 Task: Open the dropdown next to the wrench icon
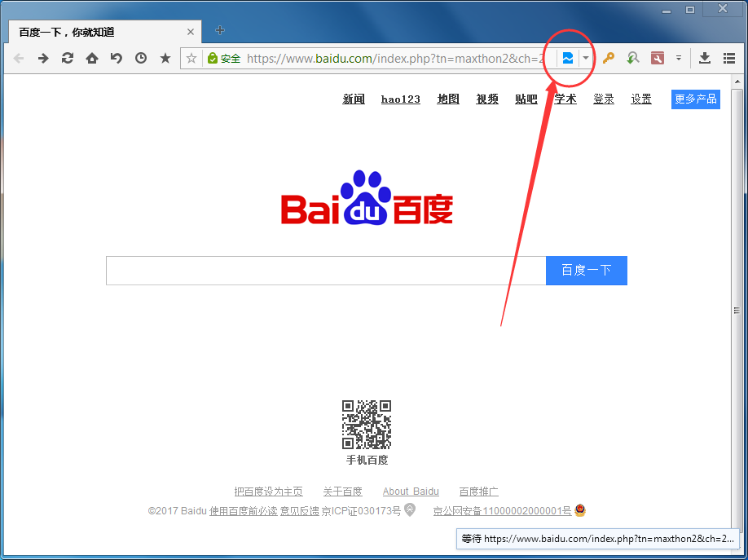pos(679,58)
